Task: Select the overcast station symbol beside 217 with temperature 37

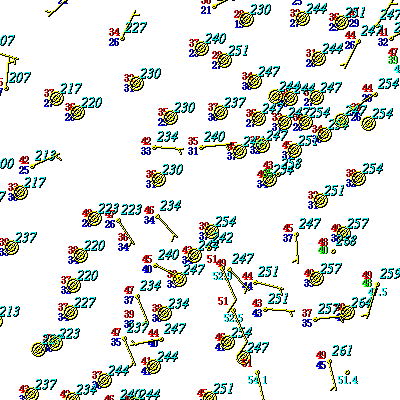Action: [x=57, y=98]
